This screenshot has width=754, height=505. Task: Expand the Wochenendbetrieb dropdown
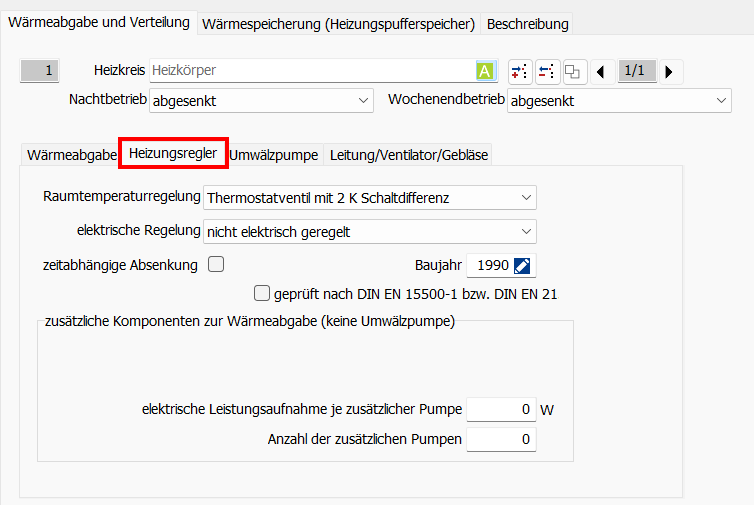619,100
